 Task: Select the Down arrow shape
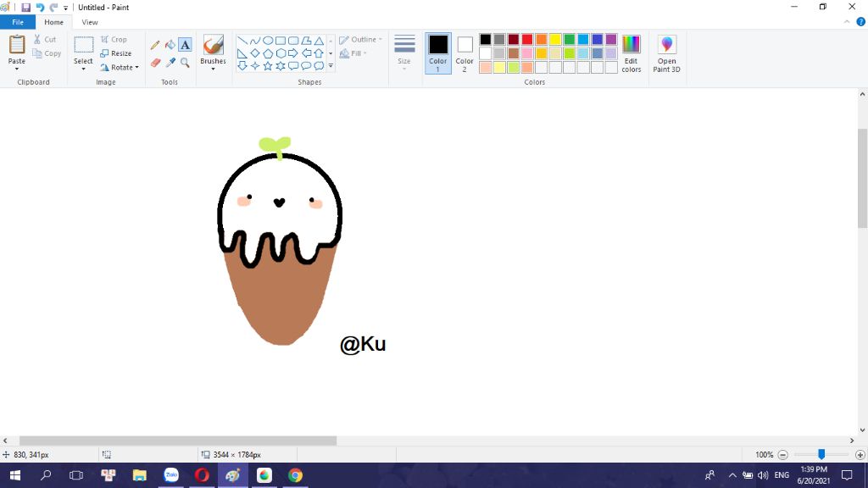242,66
